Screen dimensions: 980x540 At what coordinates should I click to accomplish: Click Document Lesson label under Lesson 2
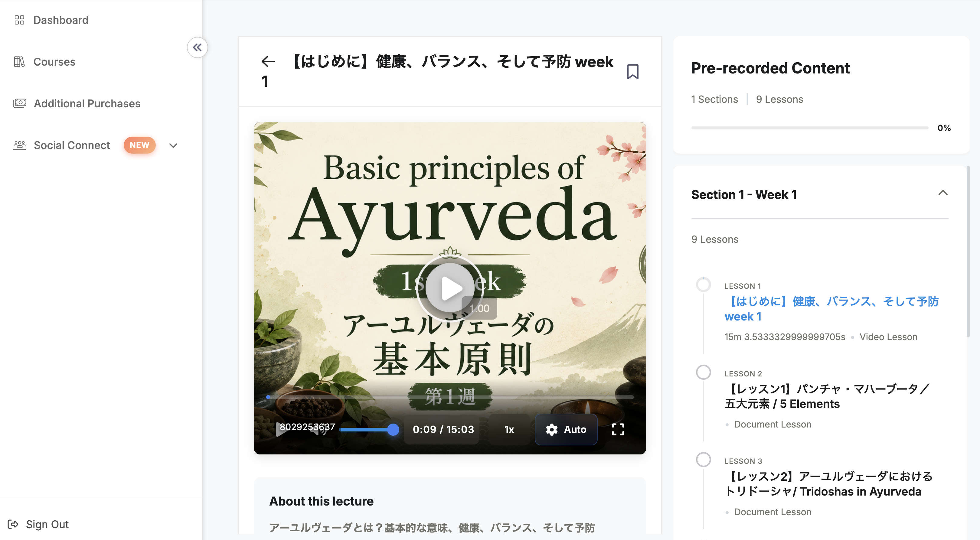coord(773,425)
